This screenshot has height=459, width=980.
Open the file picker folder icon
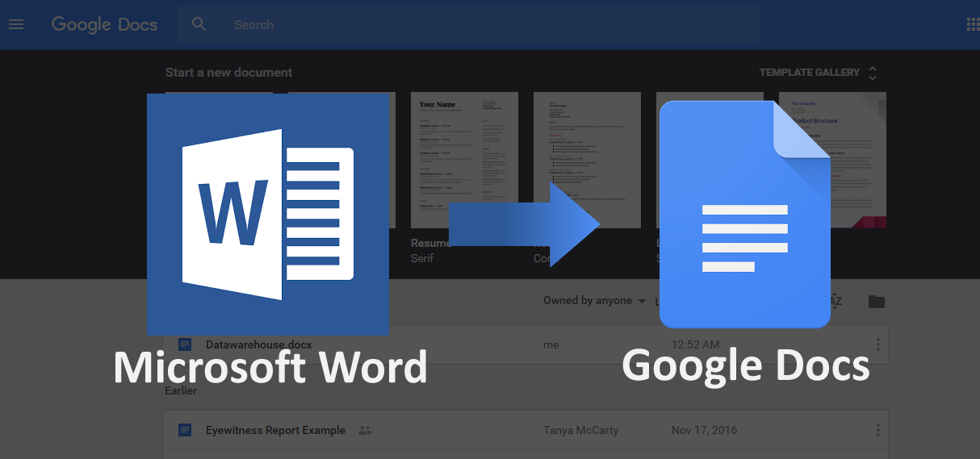[x=877, y=302]
